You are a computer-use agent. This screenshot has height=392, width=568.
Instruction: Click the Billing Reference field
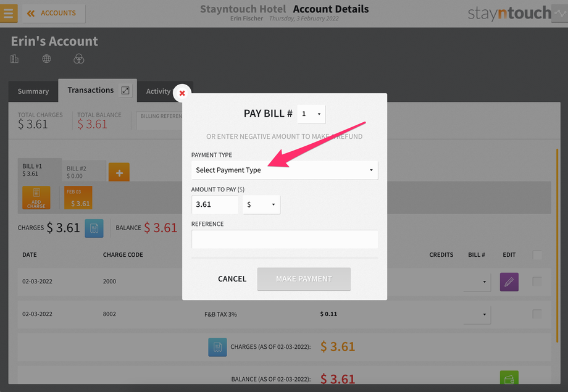161,120
